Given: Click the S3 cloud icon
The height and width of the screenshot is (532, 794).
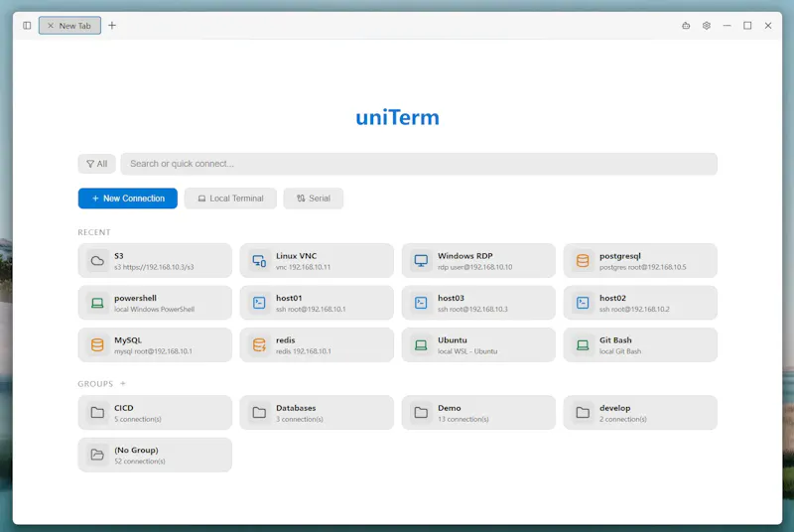Looking at the screenshot, I should pyautogui.click(x=97, y=261).
